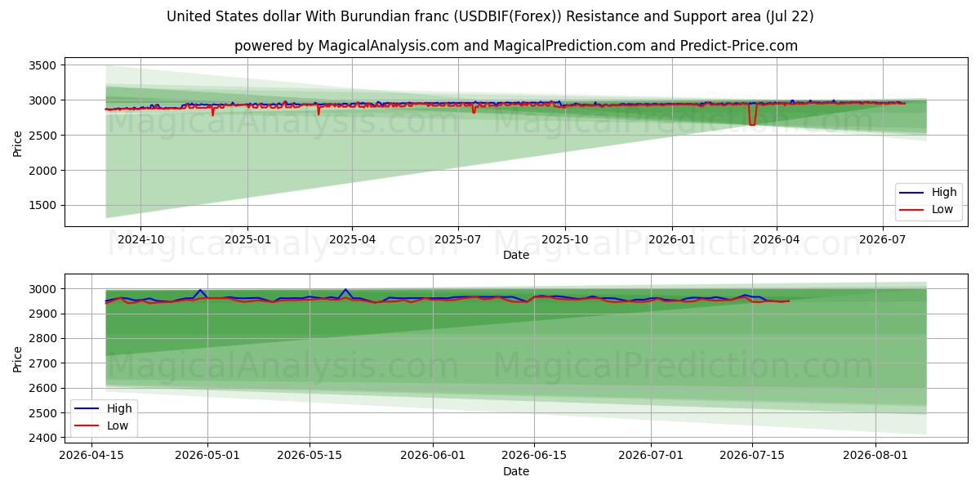Click the 2026-07-15 date tick label
The height and width of the screenshot is (490, 980).
(x=751, y=457)
